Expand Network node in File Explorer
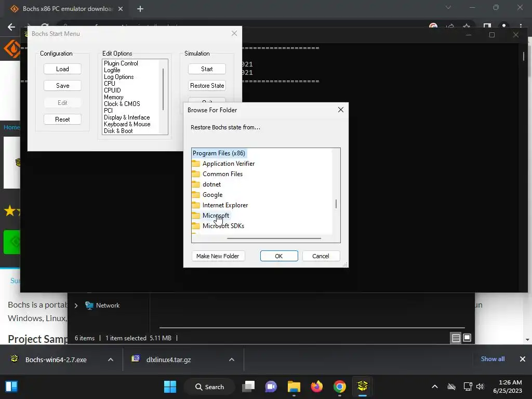This screenshot has width=532, height=399. click(x=76, y=305)
